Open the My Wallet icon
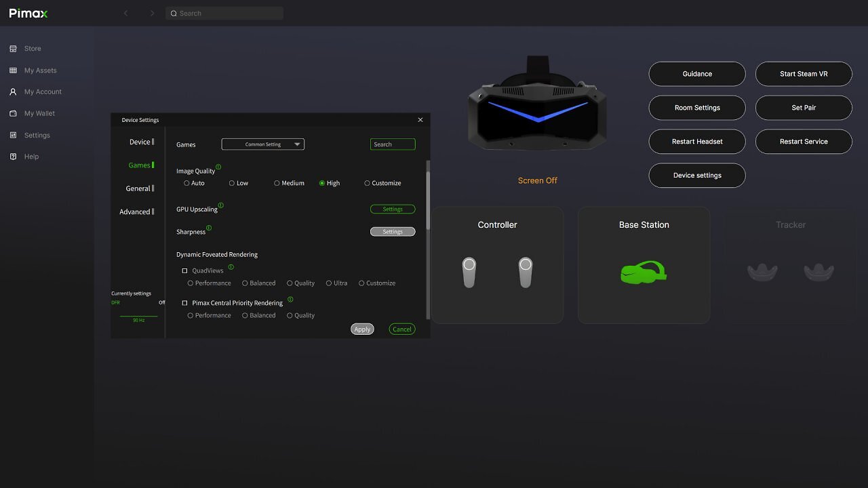The height and width of the screenshot is (488, 868). (13, 113)
